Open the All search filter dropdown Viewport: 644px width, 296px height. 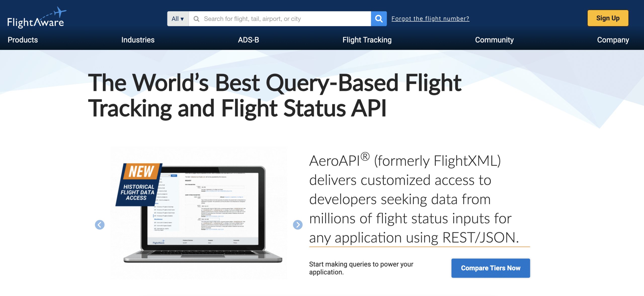178,19
